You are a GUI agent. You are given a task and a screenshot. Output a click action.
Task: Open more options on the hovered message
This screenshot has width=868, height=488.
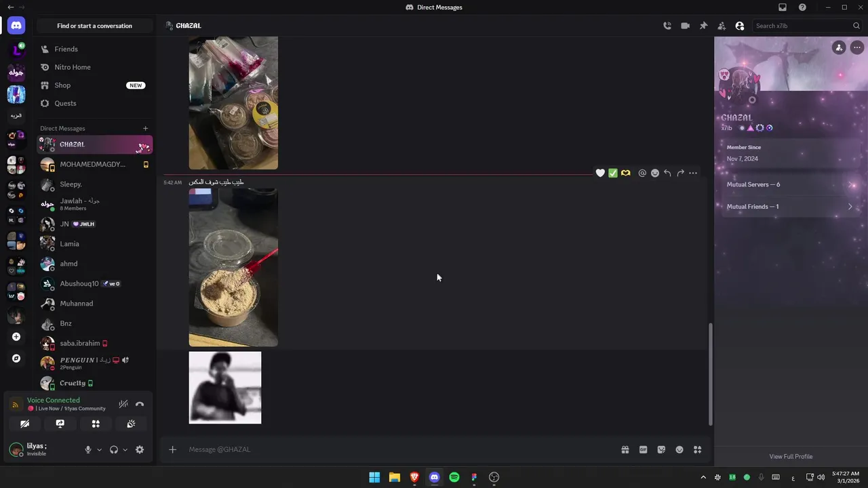(x=693, y=174)
